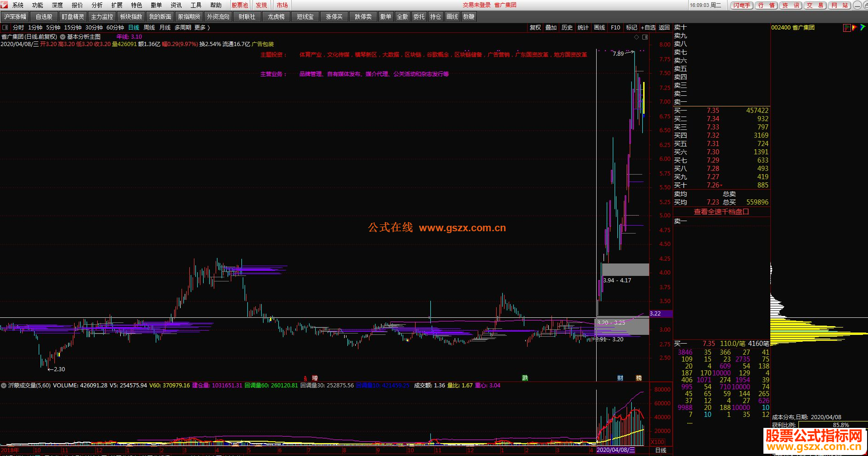This screenshot has height=456, width=868.
Task: Toggle the left sidebar panel icon
Action: point(6,28)
